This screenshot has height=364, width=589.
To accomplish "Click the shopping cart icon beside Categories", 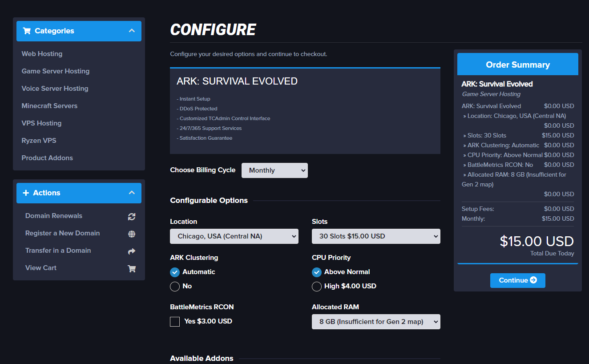I will click(27, 31).
